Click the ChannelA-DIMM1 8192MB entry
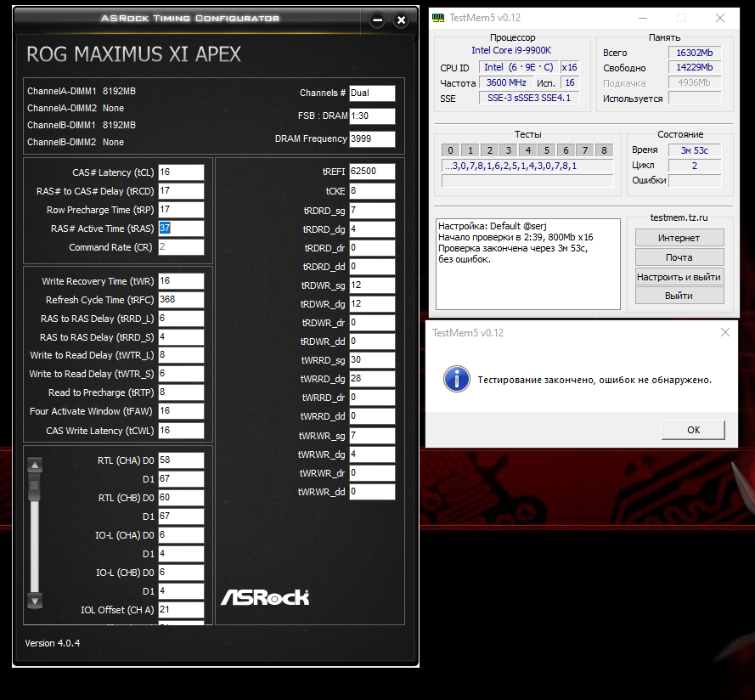The width and height of the screenshot is (755, 700). 82,91
